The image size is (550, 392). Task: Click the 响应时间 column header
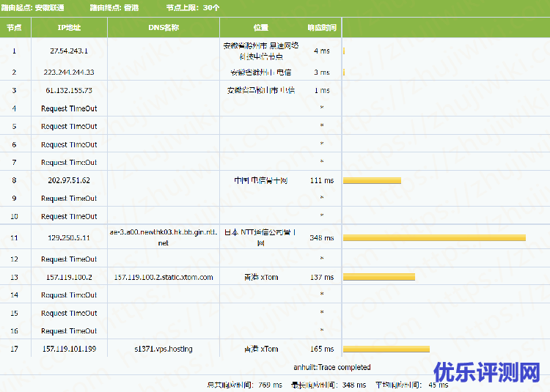click(x=321, y=28)
